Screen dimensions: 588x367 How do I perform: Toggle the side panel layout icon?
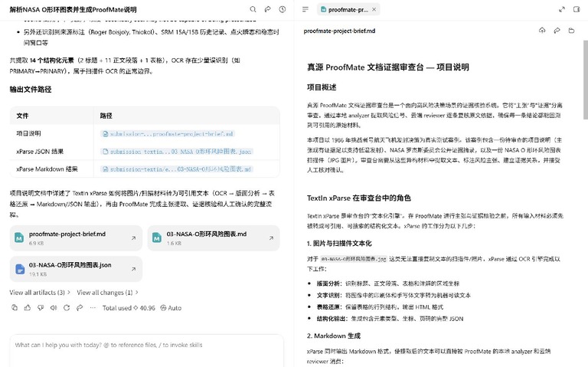(577, 9)
